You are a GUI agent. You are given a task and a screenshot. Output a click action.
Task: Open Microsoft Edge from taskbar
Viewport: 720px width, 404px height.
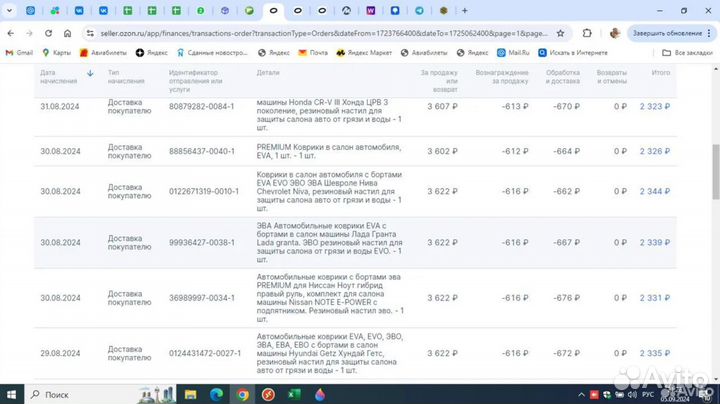pyautogui.click(x=216, y=394)
